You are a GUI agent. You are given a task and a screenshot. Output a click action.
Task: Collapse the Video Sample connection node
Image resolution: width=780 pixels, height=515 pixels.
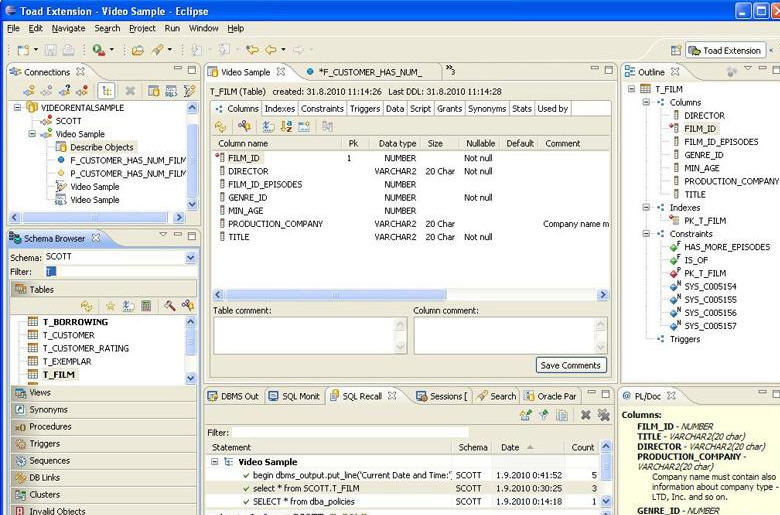pyautogui.click(x=32, y=133)
